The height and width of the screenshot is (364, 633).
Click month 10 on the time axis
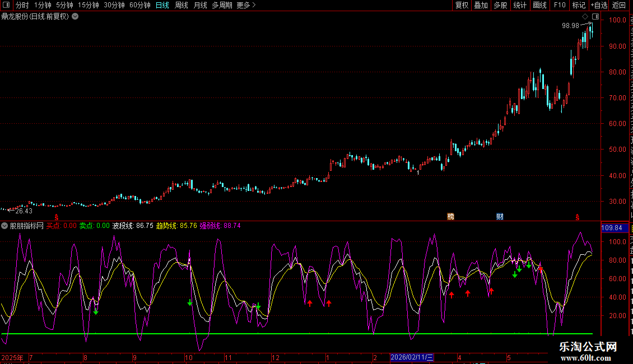pyautogui.click(x=189, y=357)
